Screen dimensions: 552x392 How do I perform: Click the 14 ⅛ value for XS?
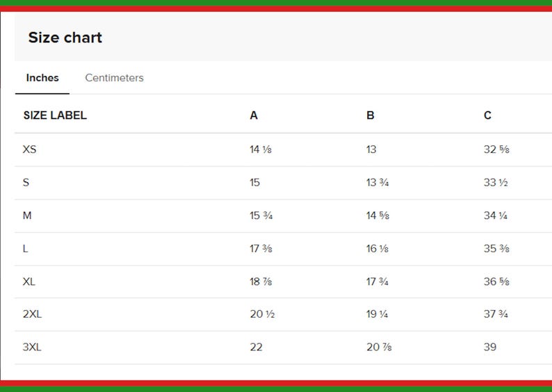pos(261,149)
